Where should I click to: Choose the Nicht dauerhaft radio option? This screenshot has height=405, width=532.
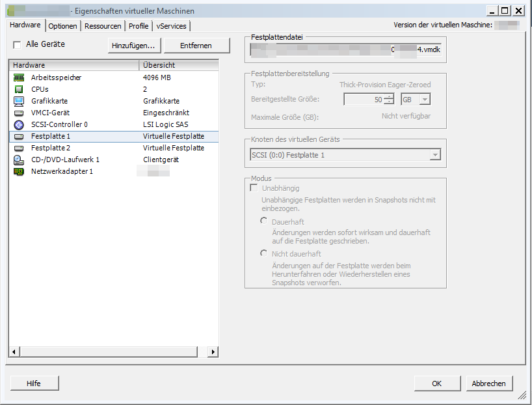click(264, 253)
